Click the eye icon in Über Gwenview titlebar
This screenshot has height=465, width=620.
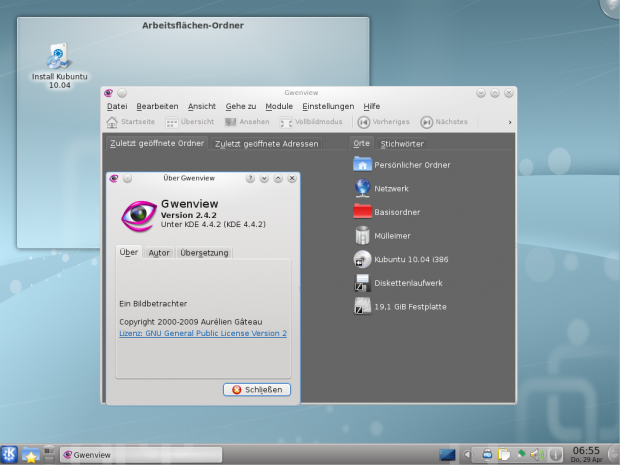click(x=113, y=178)
